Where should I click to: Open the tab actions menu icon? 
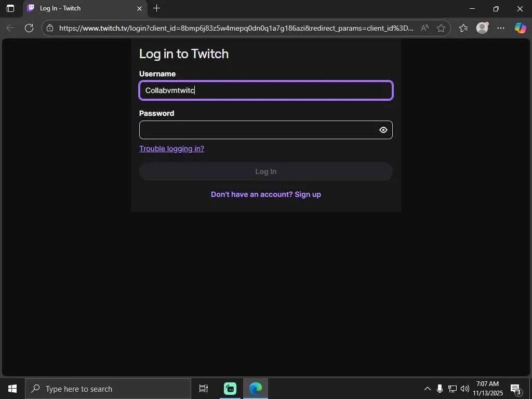click(x=10, y=8)
